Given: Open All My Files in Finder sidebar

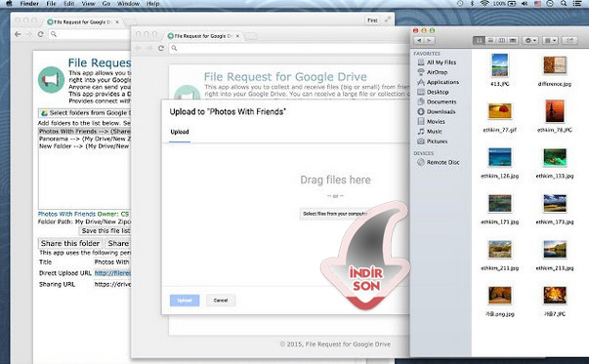Looking at the screenshot, I should [437, 62].
